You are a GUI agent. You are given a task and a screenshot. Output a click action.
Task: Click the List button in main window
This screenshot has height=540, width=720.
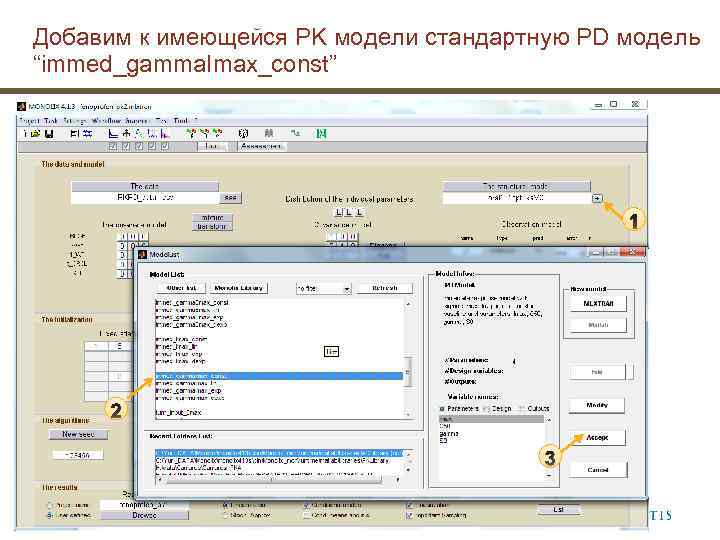[558, 509]
